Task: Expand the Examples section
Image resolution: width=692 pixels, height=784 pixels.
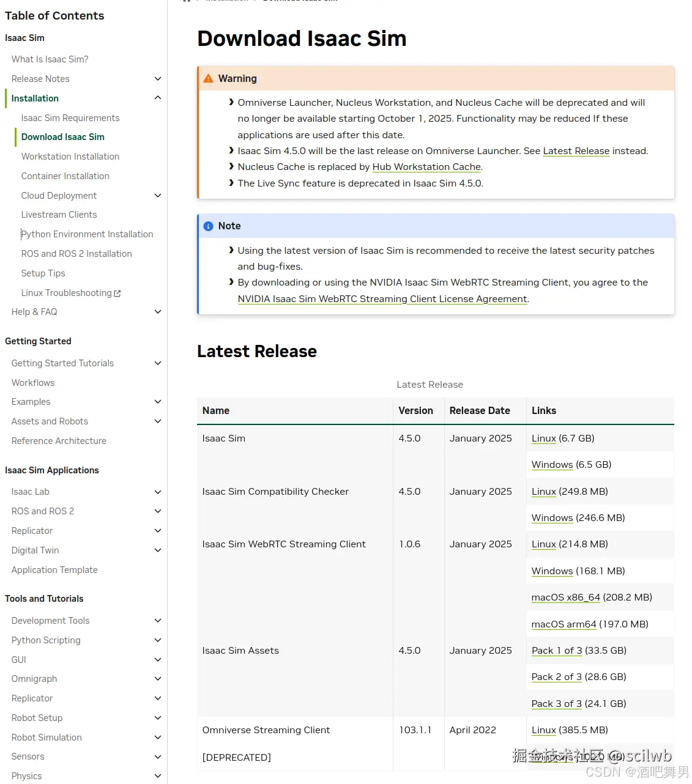Action: [158, 402]
